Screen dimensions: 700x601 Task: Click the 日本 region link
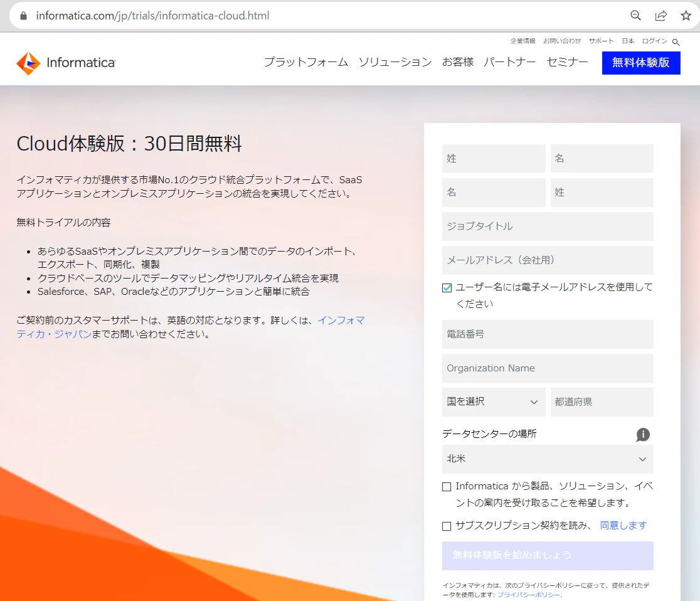tap(628, 41)
